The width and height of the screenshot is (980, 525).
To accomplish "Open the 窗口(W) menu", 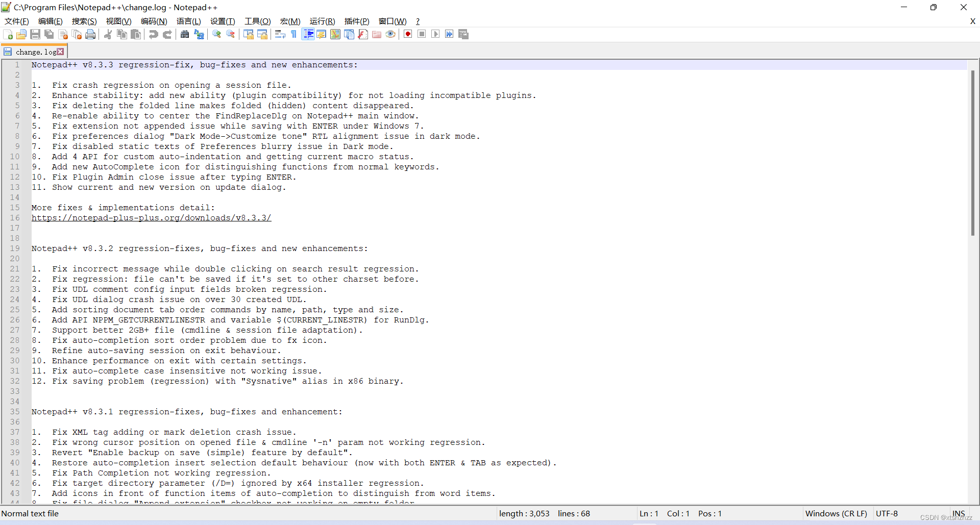I will point(393,21).
